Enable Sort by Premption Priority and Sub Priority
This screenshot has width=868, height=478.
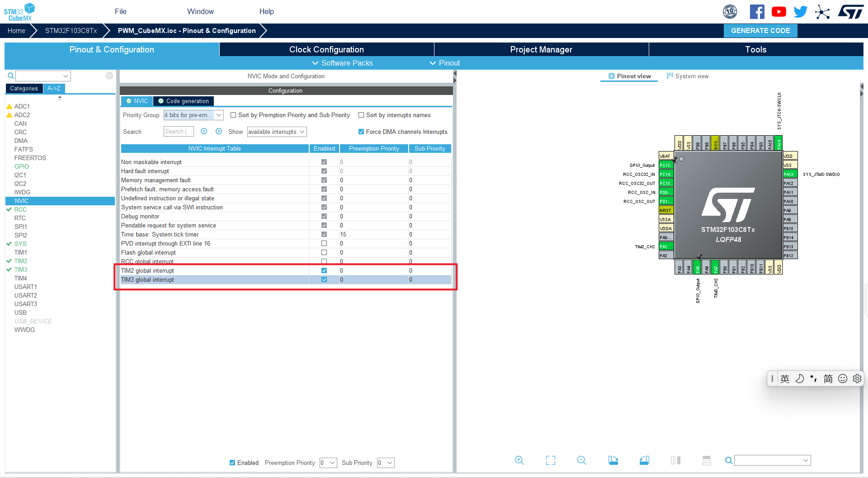(233, 115)
